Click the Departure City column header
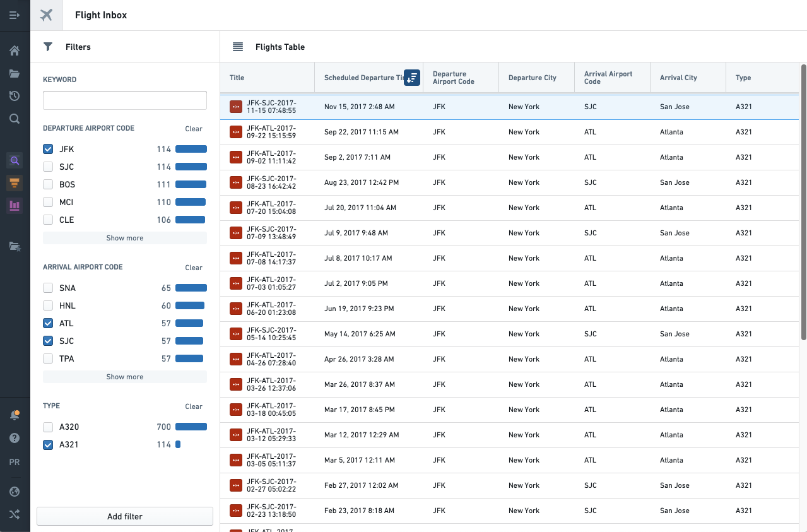This screenshot has height=532, width=807. point(537,78)
